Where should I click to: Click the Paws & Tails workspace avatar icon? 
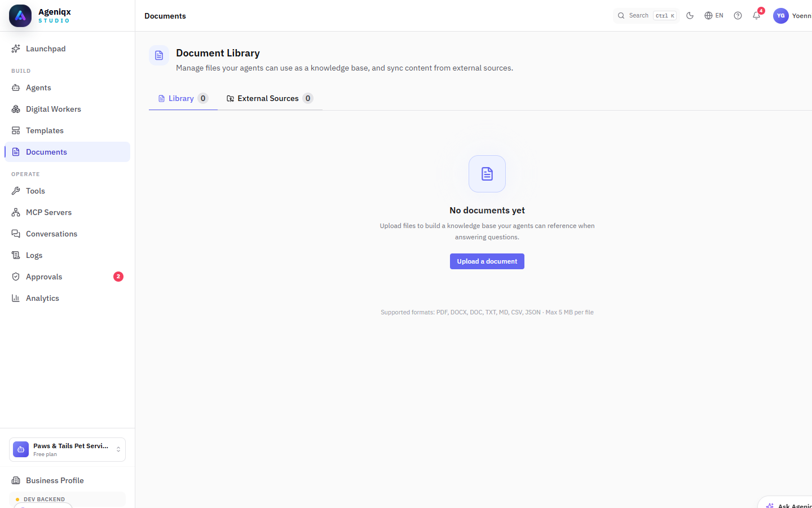coord(21,449)
